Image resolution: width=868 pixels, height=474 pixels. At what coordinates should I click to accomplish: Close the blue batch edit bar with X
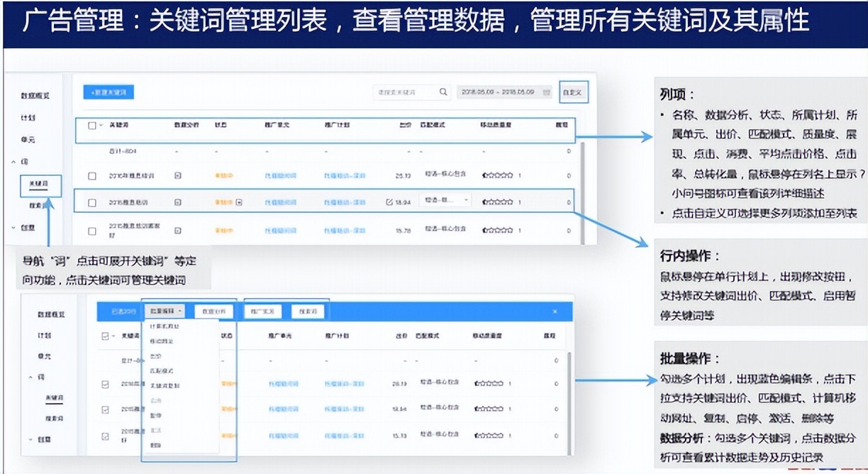555,311
